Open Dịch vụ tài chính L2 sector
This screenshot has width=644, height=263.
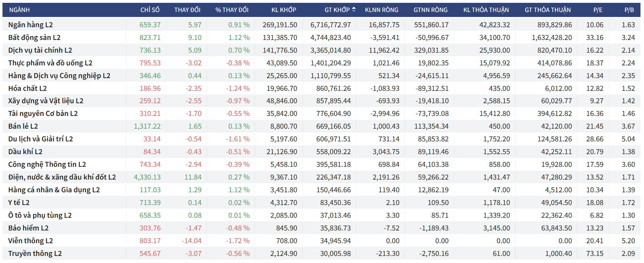pos(40,50)
